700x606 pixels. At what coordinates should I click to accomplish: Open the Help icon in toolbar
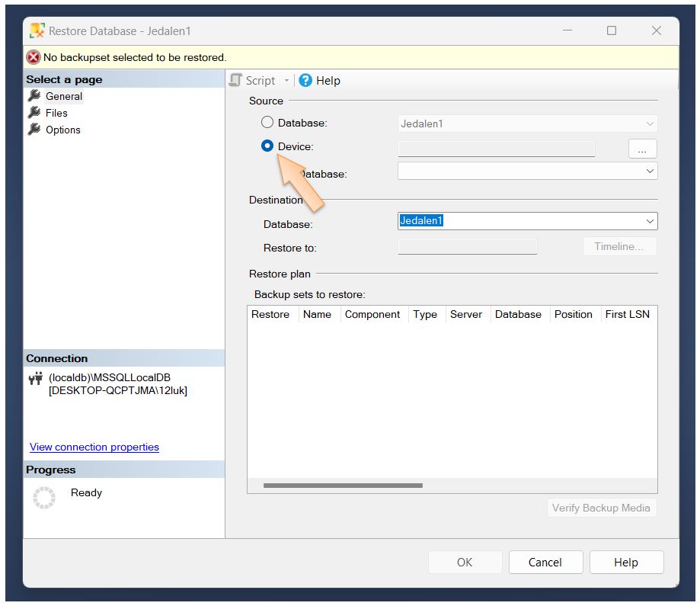pyautogui.click(x=305, y=81)
